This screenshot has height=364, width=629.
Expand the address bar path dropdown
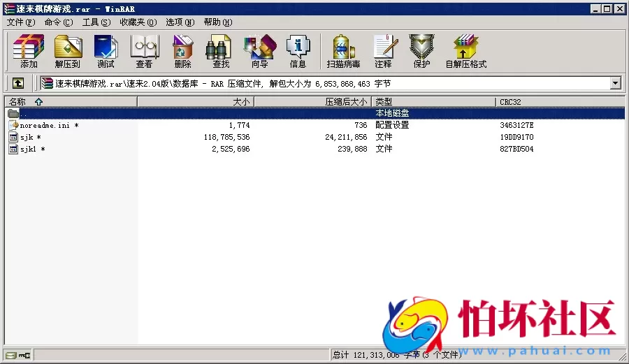pos(615,83)
